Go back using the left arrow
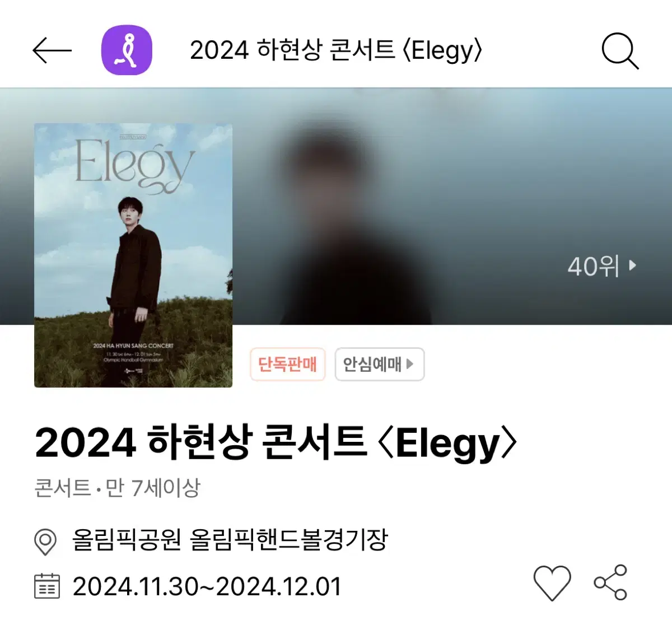The image size is (672, 630). click(x=52, y=50)
